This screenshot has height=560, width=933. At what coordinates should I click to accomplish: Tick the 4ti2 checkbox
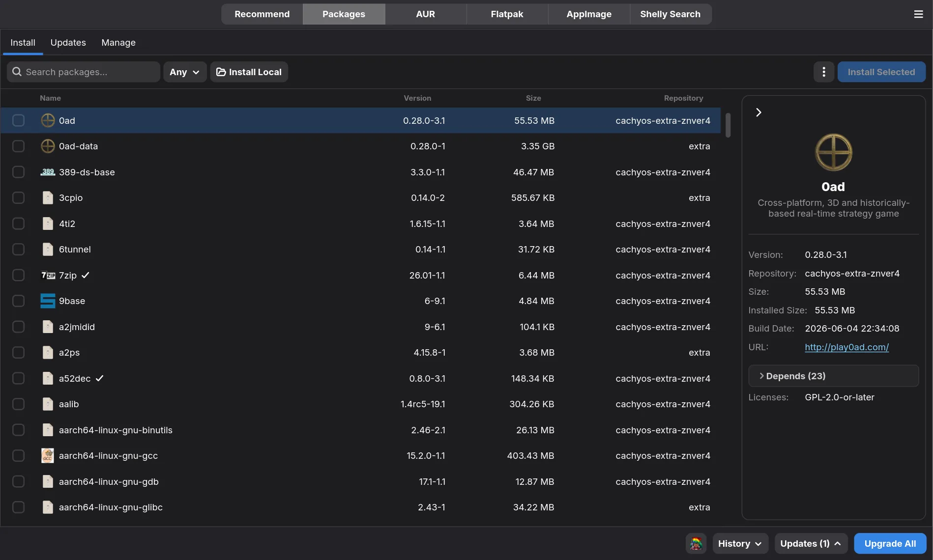18,224
